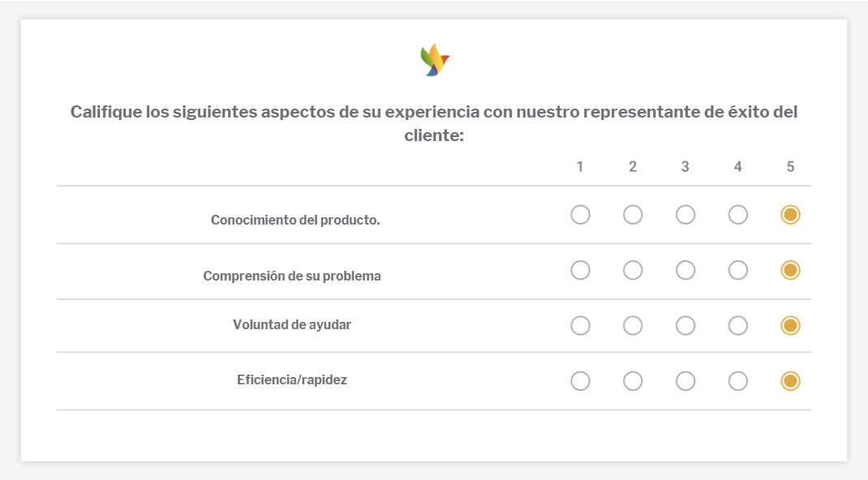Rate Eficiencia/rapidez as 1
The image size is (868, 480).
click(x=580, y=381)
